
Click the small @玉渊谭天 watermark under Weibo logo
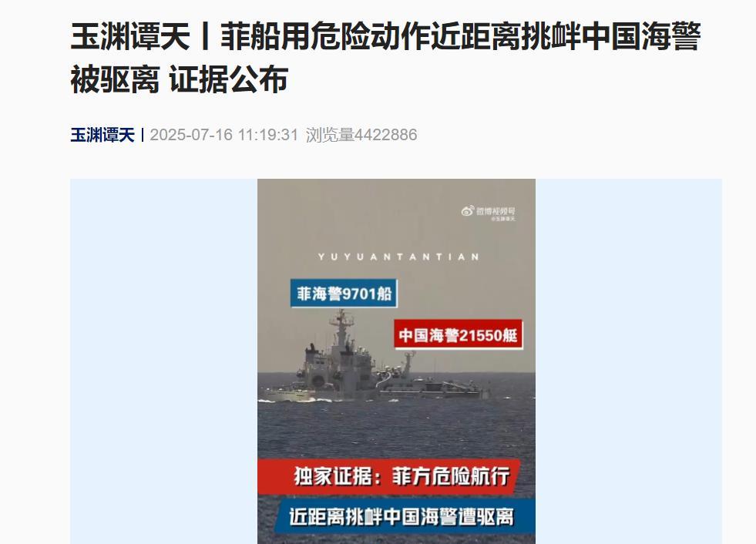(x=503, y=219)
